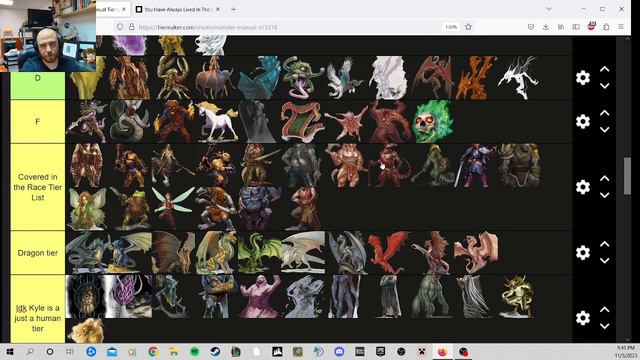Select the white unicorn in F tier
The height and width of the screenshot is (360, 640).
pyautogui.click(x=217, y=122)
